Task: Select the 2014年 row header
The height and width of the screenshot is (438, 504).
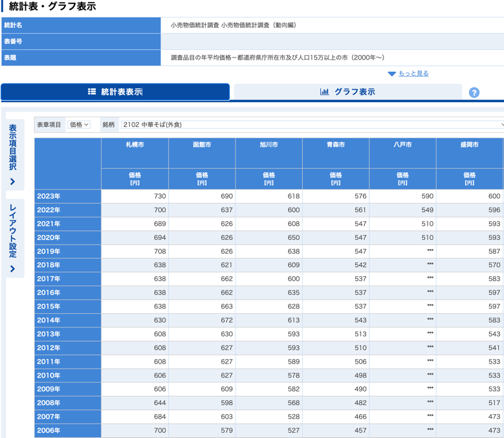Action: [x=67, y=320]
